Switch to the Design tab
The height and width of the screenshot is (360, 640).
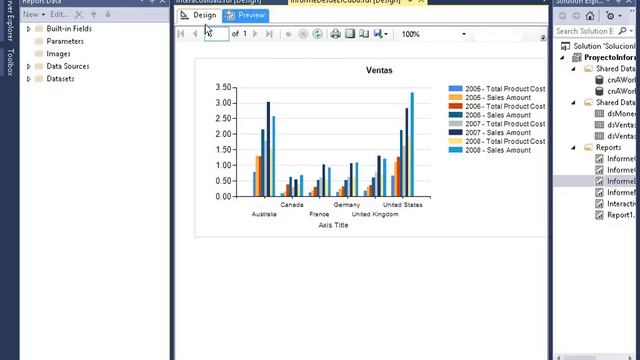pos(199,15)
